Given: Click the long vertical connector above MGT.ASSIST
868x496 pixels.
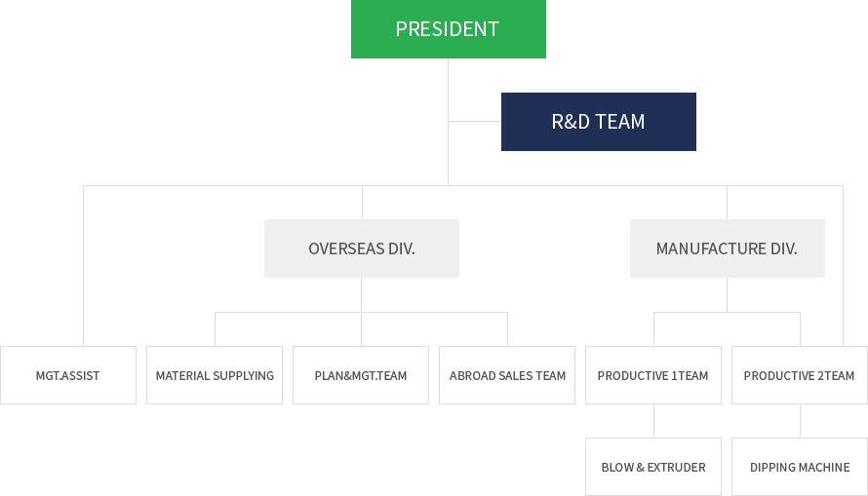Looking at the screenshot, I should tap(83, 265).
